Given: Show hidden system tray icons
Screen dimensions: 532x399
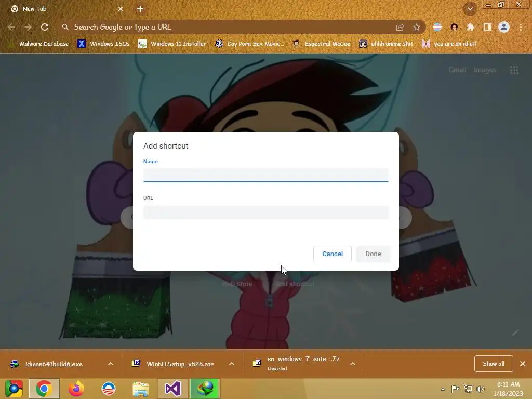Looking at the screenshot, I should coord(443,389).
